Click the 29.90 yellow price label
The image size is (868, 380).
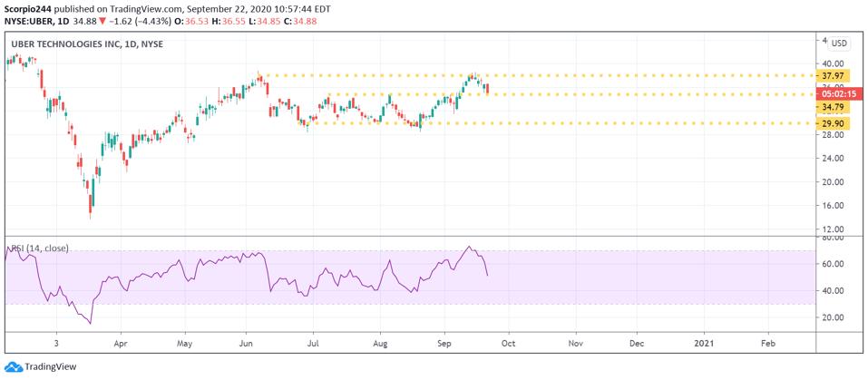(832, 123)
